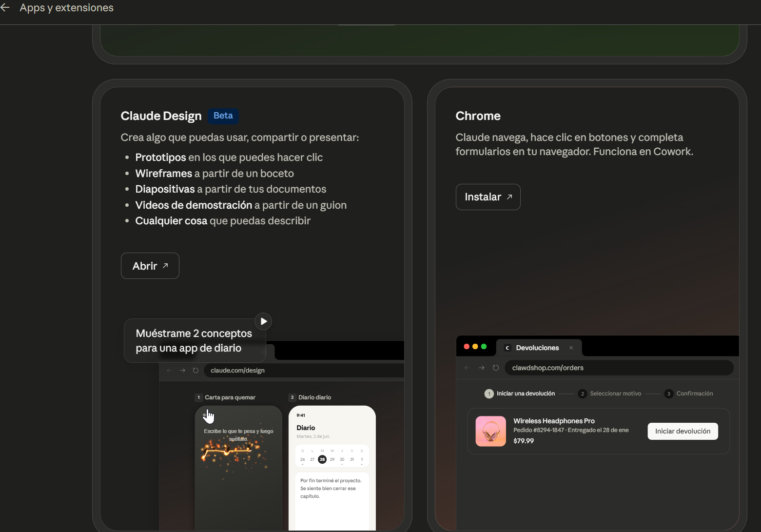Click the Confirmación step
This screenshot has height=532, width=761.
pos(689,394)
